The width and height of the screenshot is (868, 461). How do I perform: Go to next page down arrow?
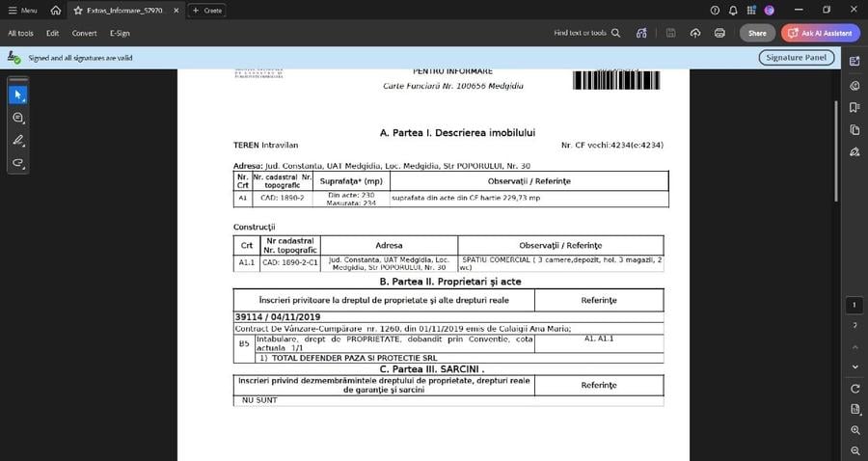click(x=854, y=366)
